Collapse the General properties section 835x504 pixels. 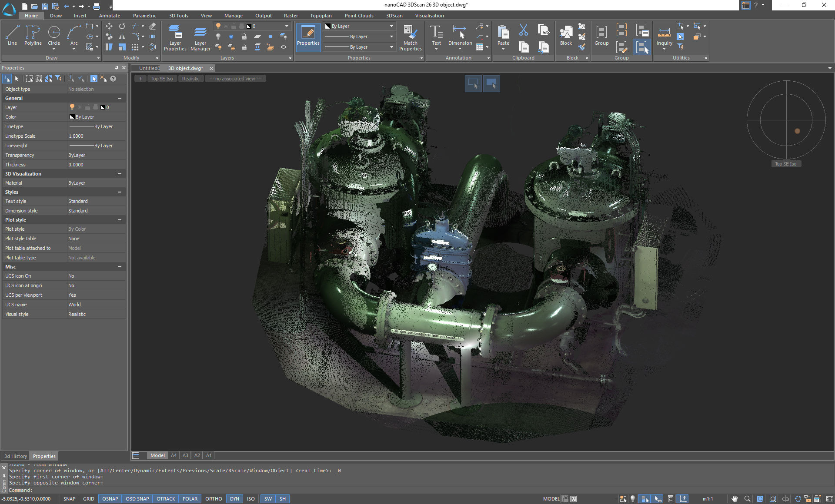pos(120,98)
